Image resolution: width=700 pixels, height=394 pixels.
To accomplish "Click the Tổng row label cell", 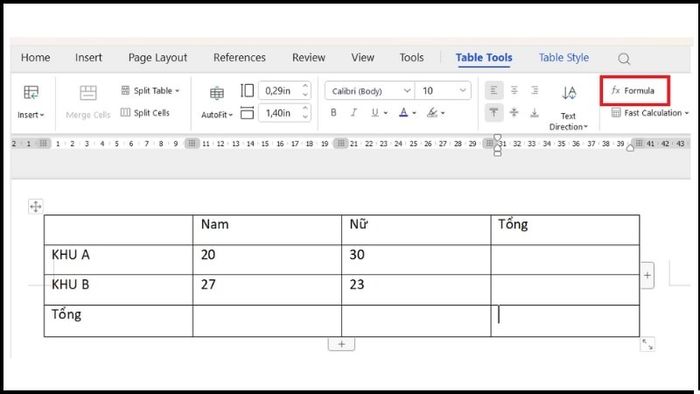I will pos(118,321).
